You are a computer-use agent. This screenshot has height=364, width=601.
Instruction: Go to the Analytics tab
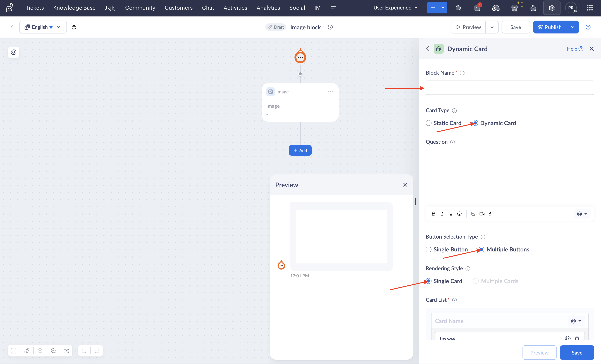(268, 8)
